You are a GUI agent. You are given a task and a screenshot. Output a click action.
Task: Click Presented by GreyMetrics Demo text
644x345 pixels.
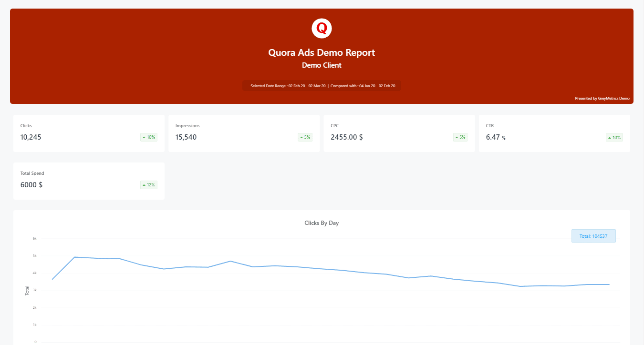click(x=602, y=98)
